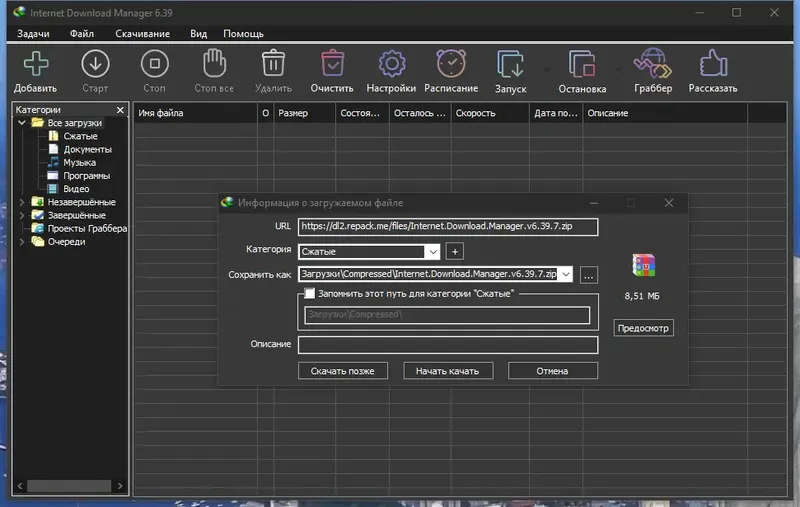Click in the URL input field
Viewport: 800px width, 507px height.
pyautogui.click(x=448, y=226)
